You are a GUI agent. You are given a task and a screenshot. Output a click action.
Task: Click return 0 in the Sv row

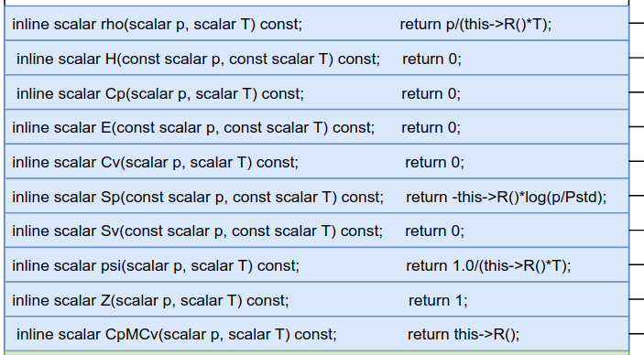[434, 231]
